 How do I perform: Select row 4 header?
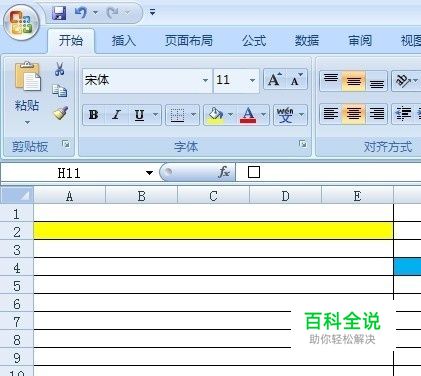pyautogui.click(x=17, y=267)
